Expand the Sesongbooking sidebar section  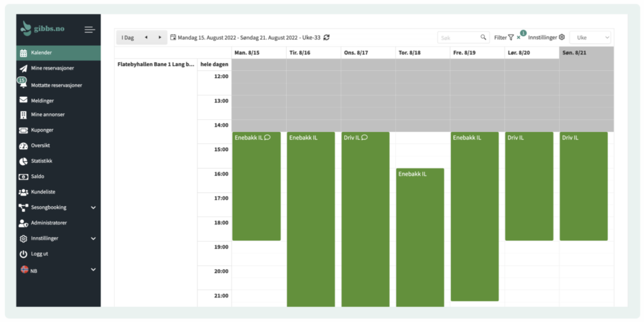point(93,208)
